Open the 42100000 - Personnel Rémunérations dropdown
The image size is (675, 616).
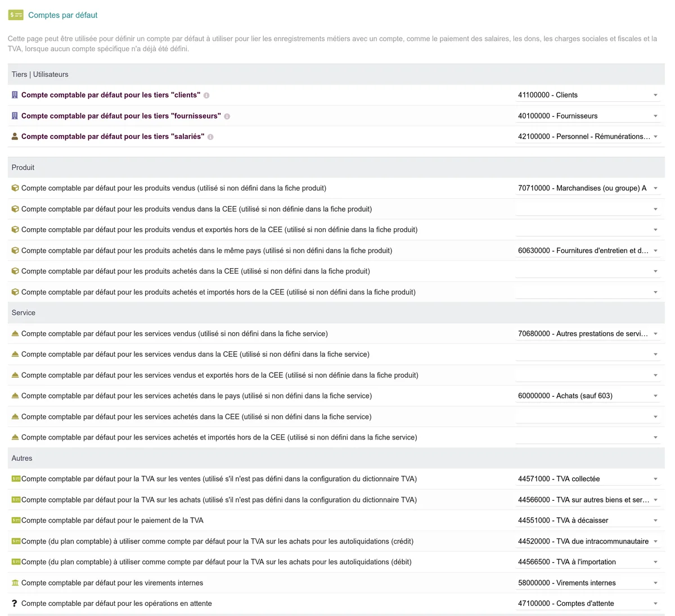click(588, 137)
